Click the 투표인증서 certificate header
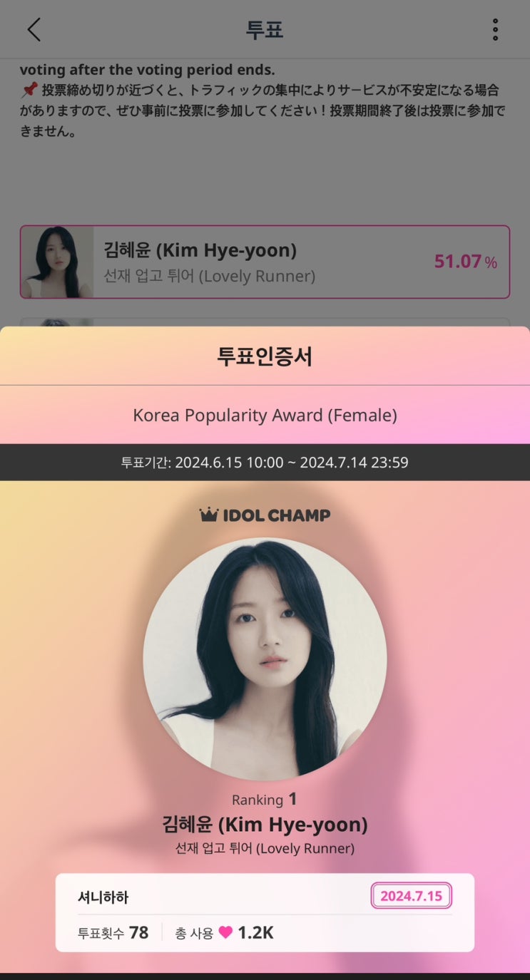Image resolution: width=530 pixels, height=980 pixels. 265,356
